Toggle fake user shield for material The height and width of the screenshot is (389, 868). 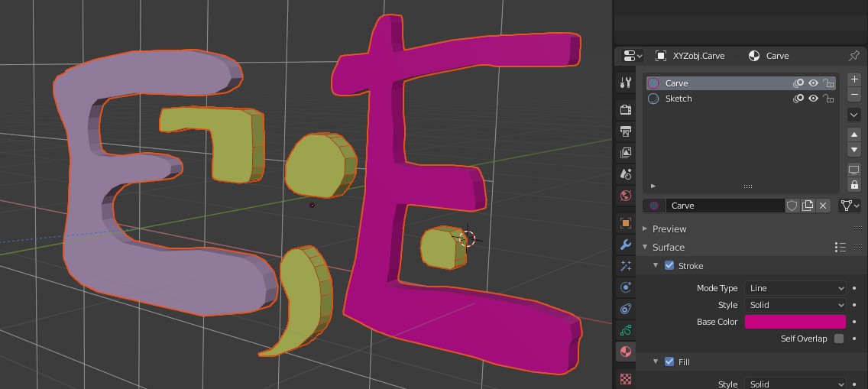coord(792,206)
